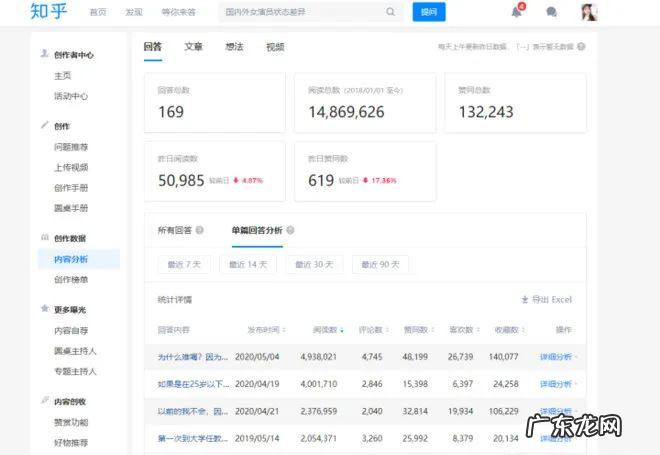Filter by 最近 7 天

pos(184,264)
